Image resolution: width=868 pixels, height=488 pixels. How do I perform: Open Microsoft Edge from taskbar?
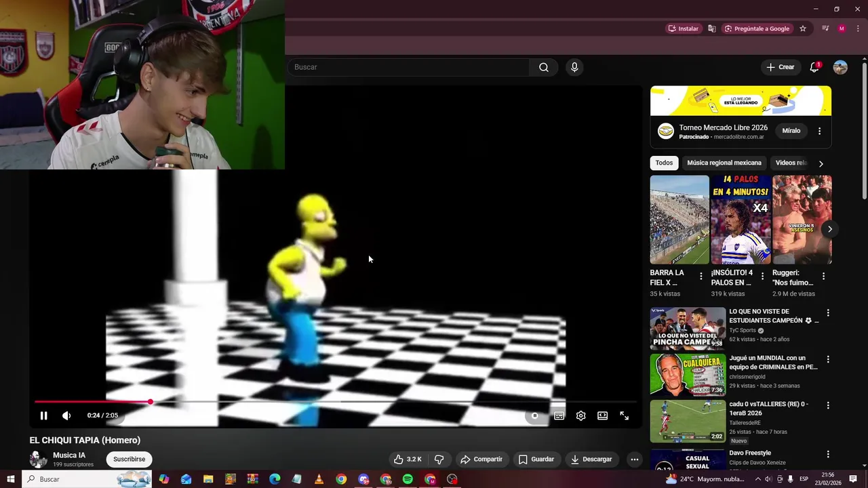click(275, 479)
